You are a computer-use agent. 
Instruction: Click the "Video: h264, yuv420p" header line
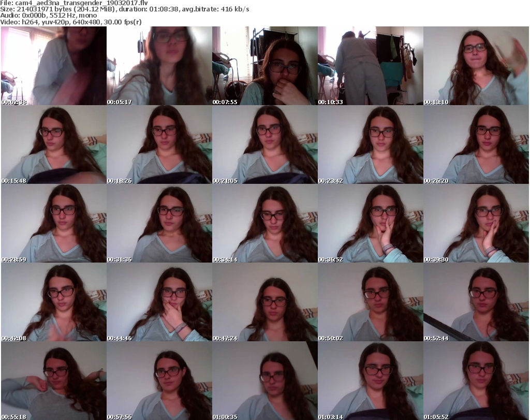70,22
